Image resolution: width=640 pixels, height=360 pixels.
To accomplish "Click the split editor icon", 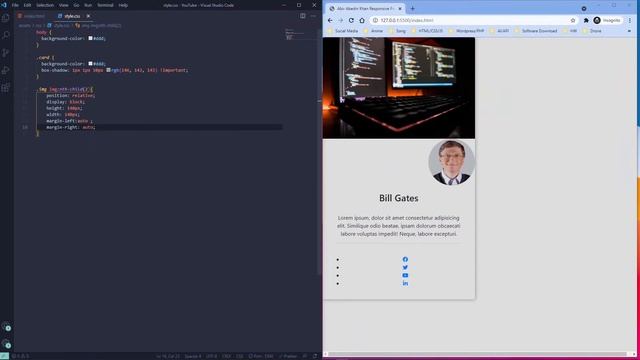I will (302, 16).
